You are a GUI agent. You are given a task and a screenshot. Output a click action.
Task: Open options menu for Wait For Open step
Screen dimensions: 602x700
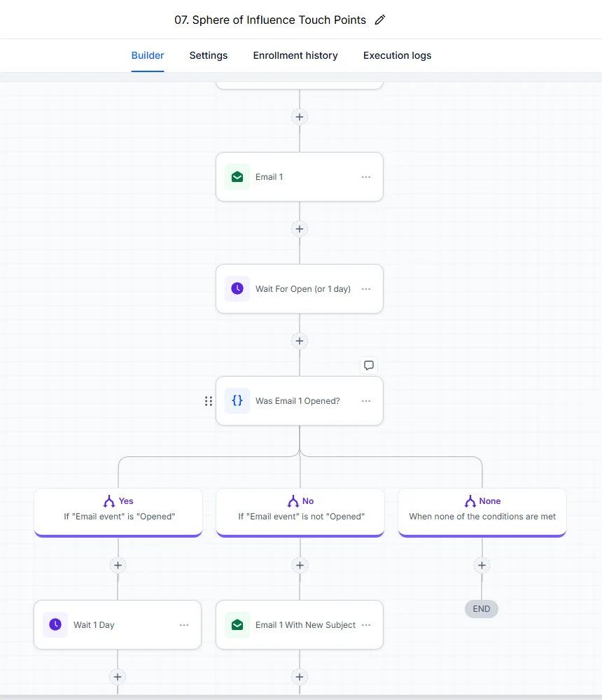pos(366,289)
